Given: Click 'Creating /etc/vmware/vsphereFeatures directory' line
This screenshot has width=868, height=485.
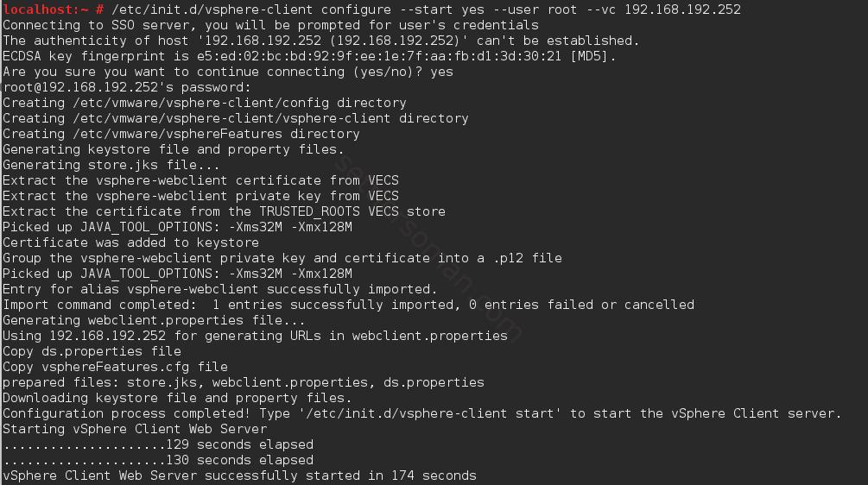Looking at the screenshot, I should 181,134.
